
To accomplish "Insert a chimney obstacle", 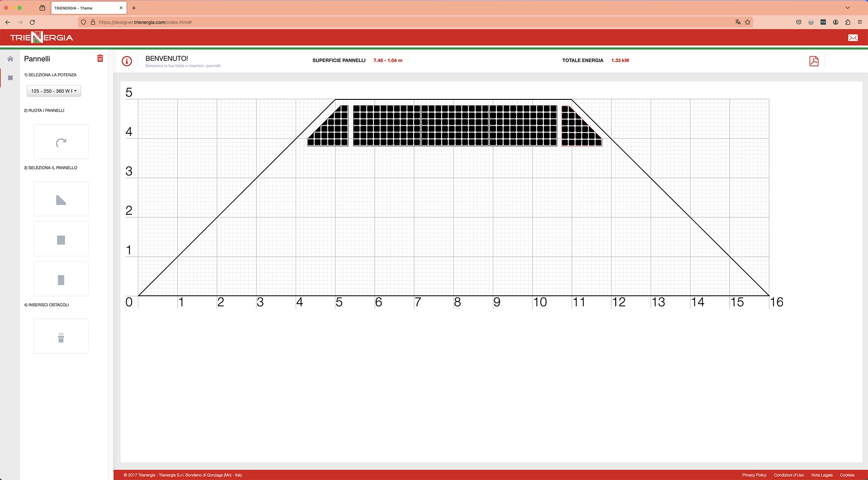I will click(61, 337).
